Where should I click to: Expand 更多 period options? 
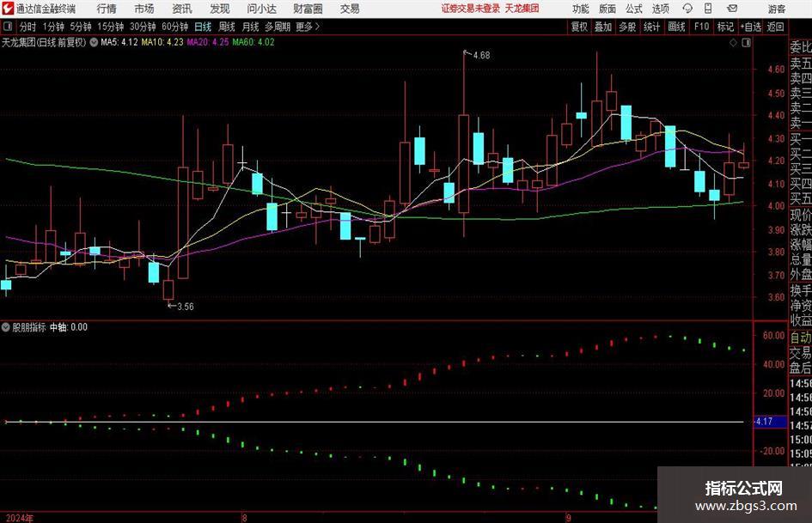tap(308, 27)
